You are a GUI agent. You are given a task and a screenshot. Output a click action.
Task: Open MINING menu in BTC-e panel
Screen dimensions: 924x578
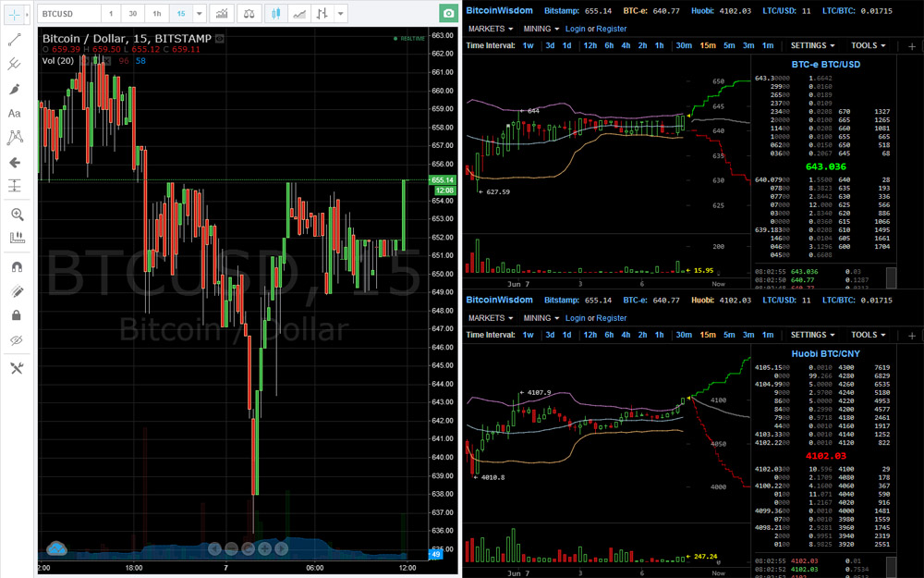point(541,29)
